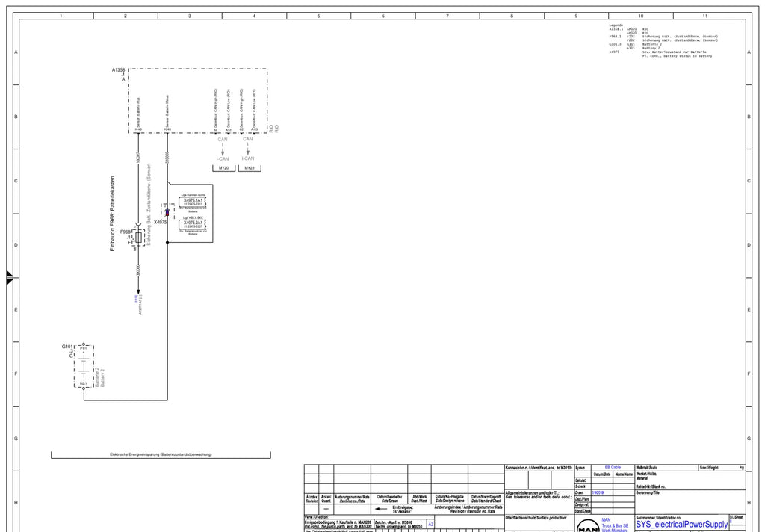The image size is (765, 532).
Task: Click the 'Maßstab/Scale' field
Action: coord(666,468)
